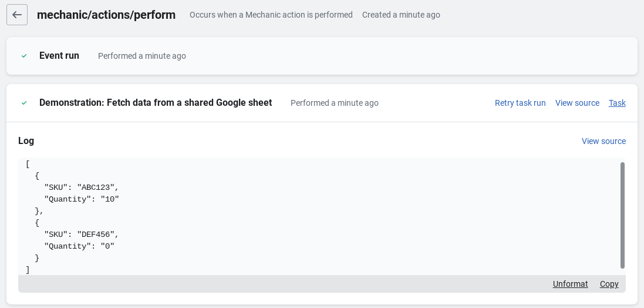Open View source in the Log header
The height and width of the screenshot is (308, 644).
[x=603, y=141]
